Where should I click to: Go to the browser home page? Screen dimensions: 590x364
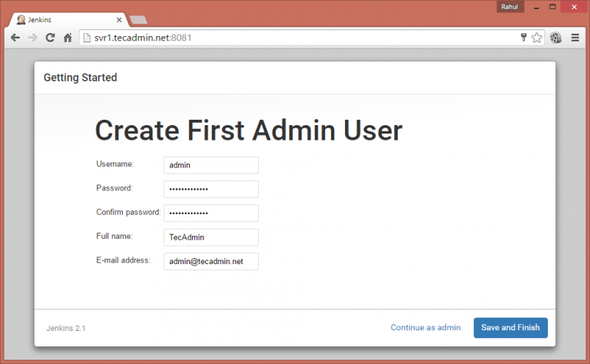(x=68, y=38)
